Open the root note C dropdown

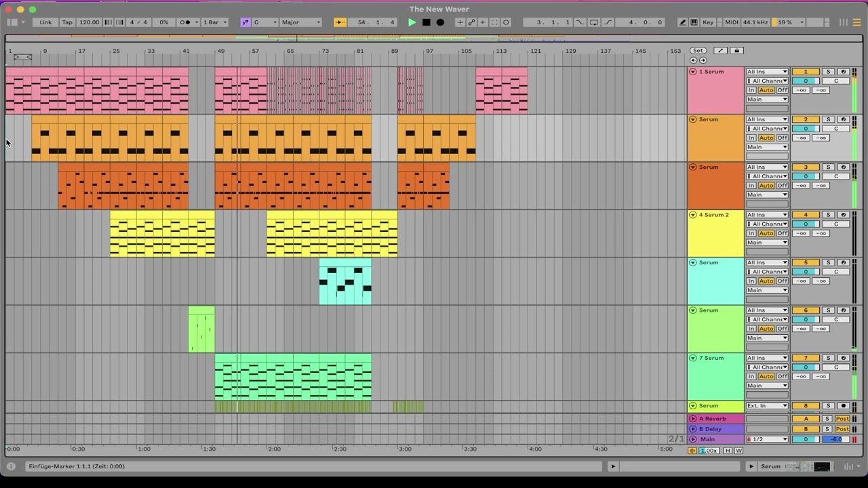click(x=265, y=22)
